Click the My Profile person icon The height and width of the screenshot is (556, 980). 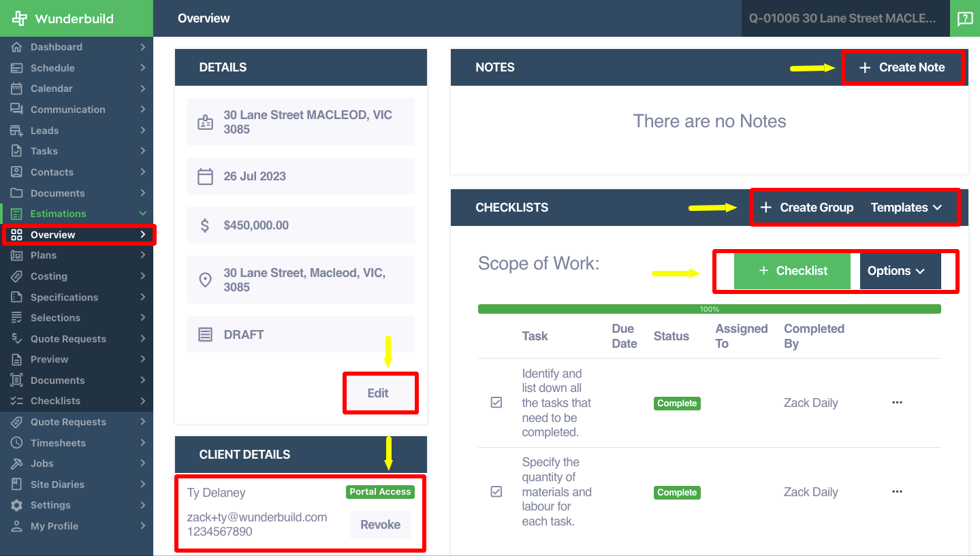(x=17, y=526)
